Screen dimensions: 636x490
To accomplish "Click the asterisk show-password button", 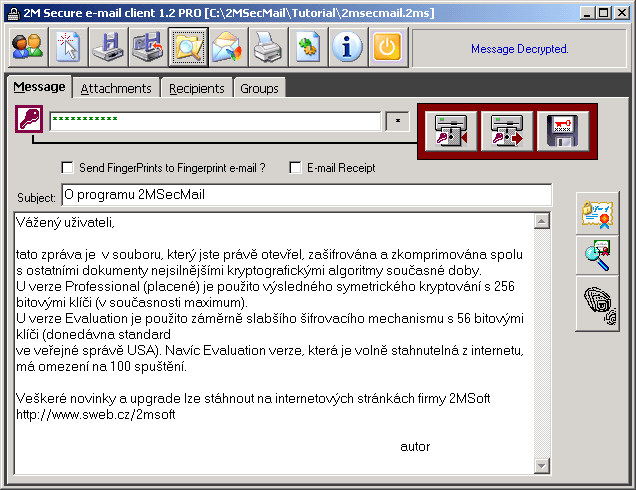I will [x=398, y=121].
